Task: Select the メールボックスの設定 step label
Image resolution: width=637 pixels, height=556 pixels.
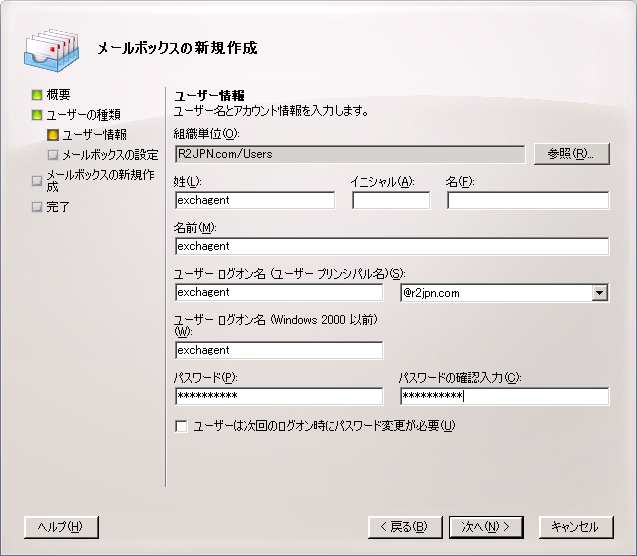Action: 110,155
